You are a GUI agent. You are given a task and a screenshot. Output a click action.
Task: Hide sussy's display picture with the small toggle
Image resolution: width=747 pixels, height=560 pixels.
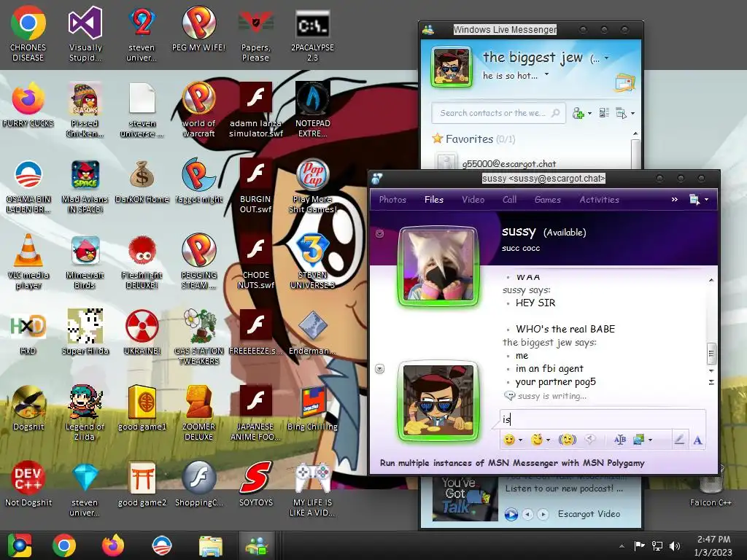[x=379, y=233]
